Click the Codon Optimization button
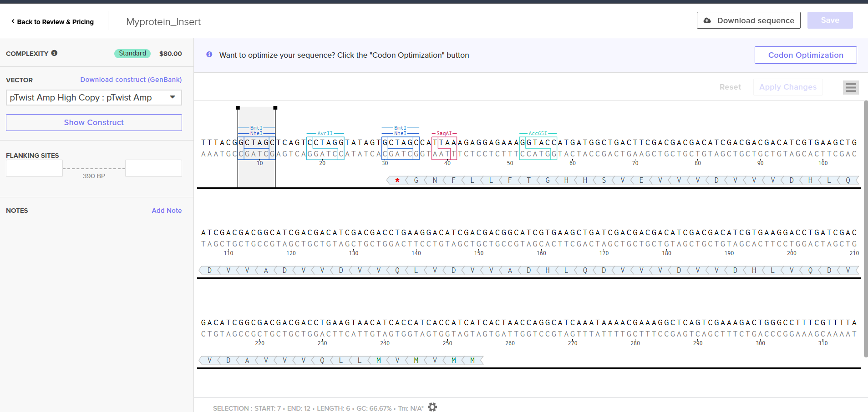 click(805, 55)
